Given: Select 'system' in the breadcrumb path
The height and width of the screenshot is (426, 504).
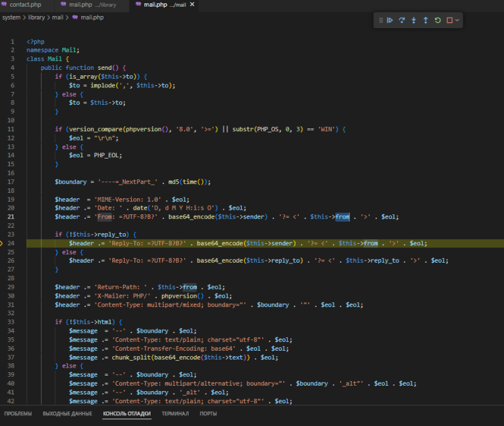Looking at the screenshot, I should (11, 17).
